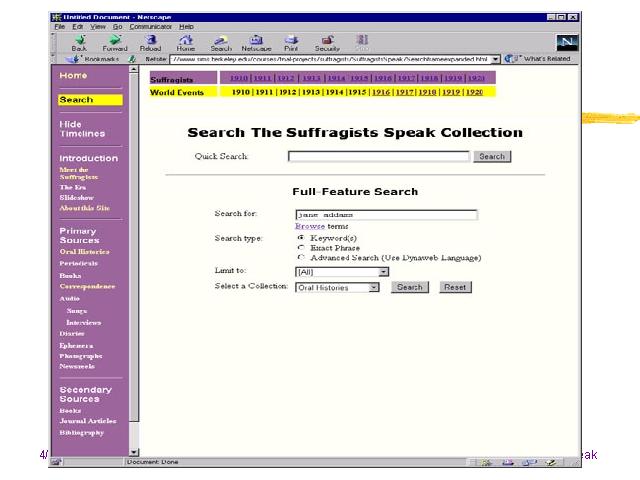Viewport: 640px width, 480px height.
Task: Open the Bookmarks icon
Action: [73, 59]
